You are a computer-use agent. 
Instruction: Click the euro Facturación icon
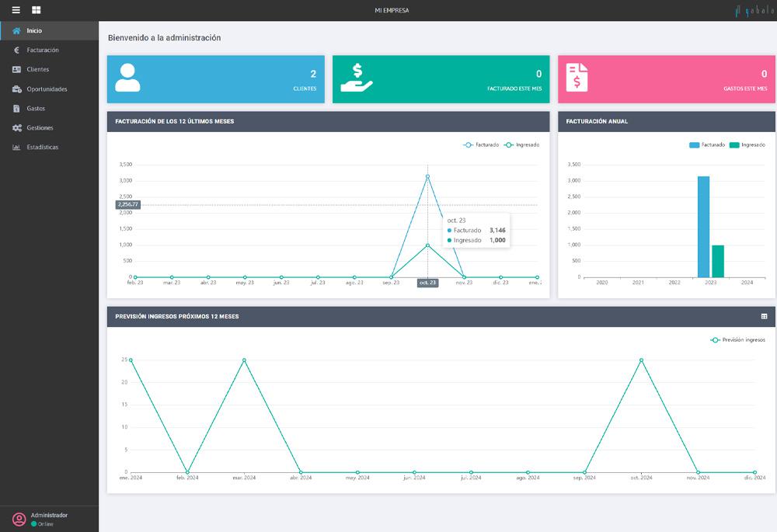tap(16, 50)
